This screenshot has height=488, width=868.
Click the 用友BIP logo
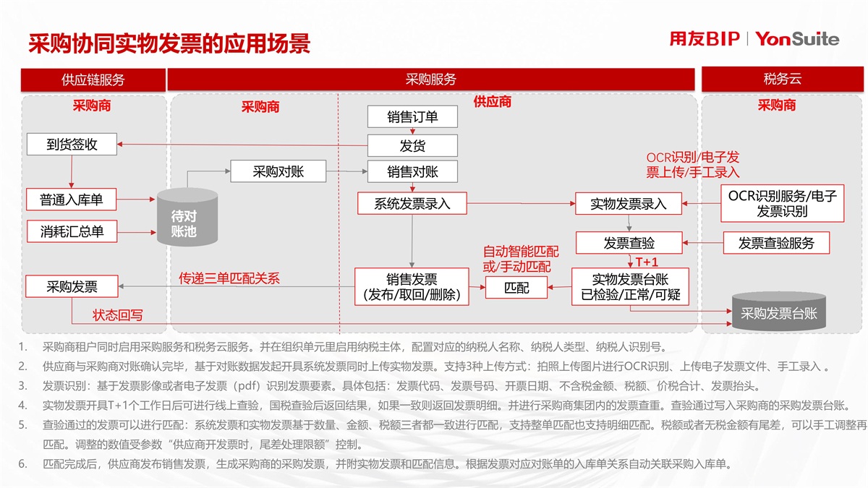(x=704, y=39)
